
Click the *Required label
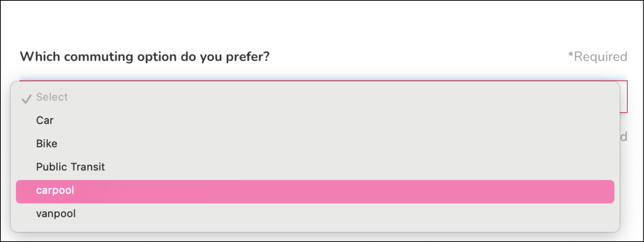(x=597, y=57)
